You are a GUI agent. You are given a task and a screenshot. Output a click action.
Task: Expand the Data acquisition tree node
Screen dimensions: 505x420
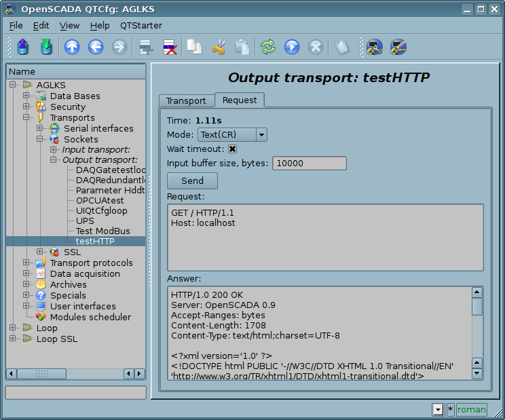point(26,274)
